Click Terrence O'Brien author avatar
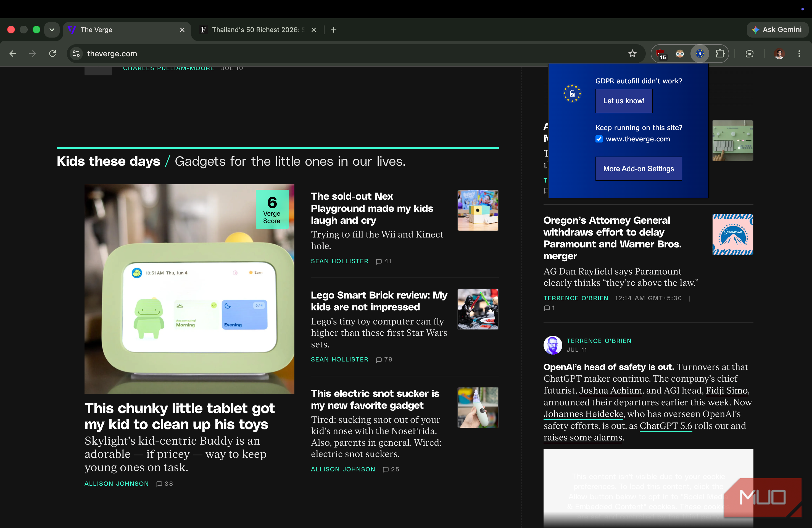 point(553,345)
